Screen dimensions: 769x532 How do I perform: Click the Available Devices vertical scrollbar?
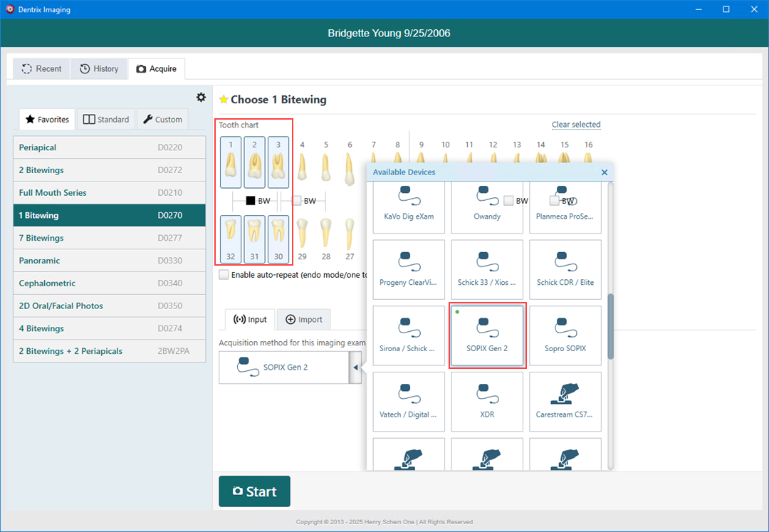click(610, 332)
